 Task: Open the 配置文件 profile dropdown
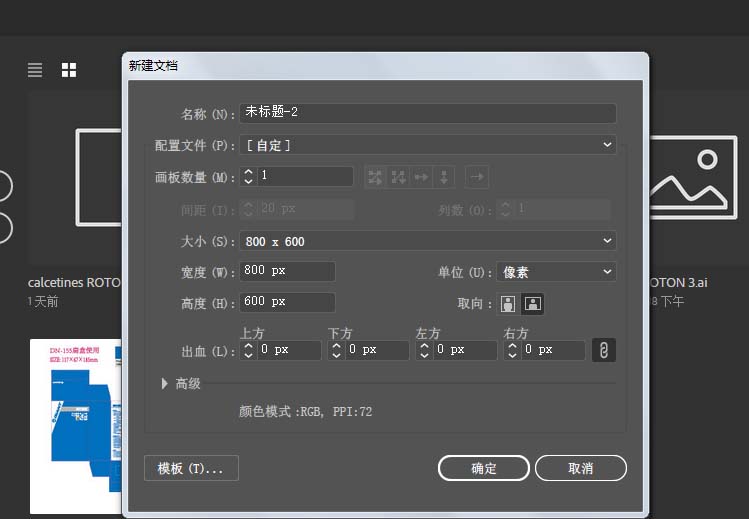tap(428, 145)
